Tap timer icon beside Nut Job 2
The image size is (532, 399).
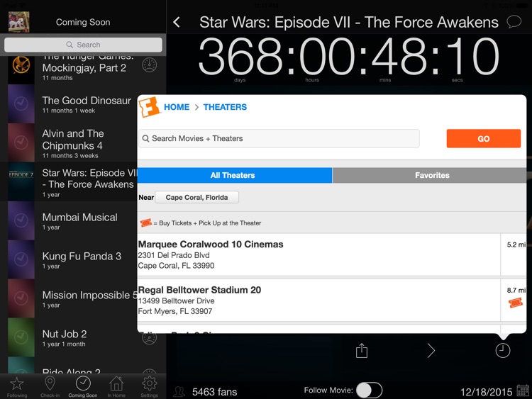[149, 338]
